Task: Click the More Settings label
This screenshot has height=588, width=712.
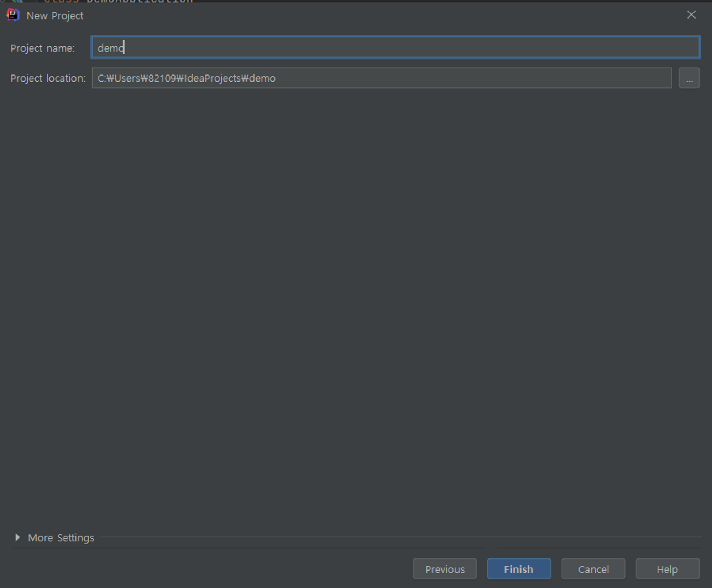Action: coord(61,538)
